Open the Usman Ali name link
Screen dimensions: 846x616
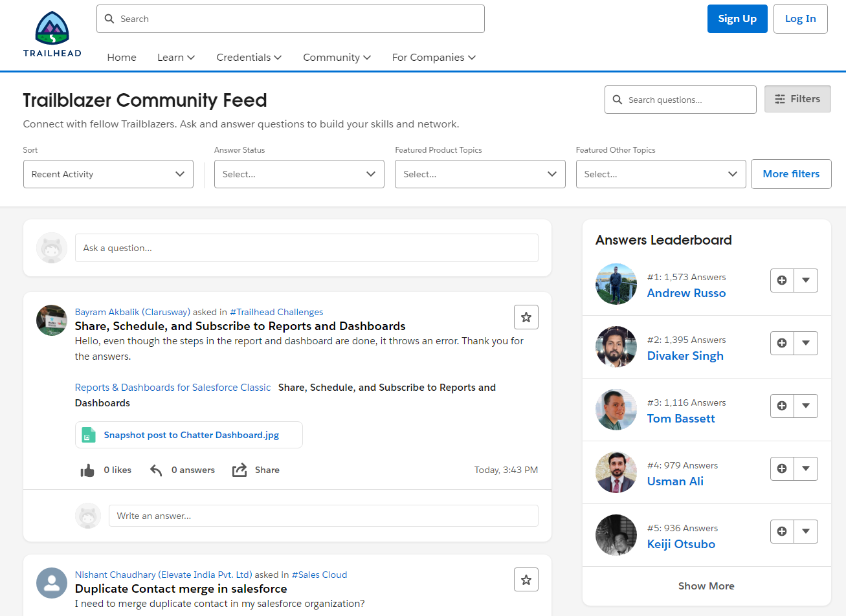pyautogui.click(x=675, y=481)
